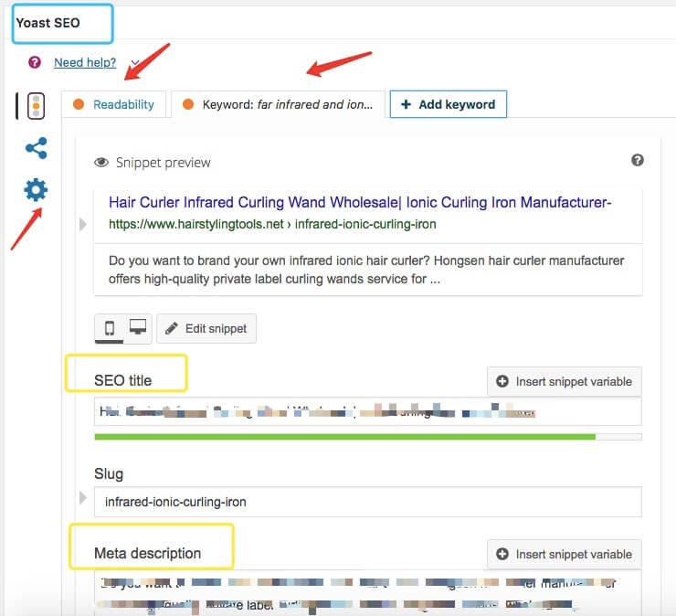
Task: Click the arrow beside the snippet URL
Action: click(83, 224)
